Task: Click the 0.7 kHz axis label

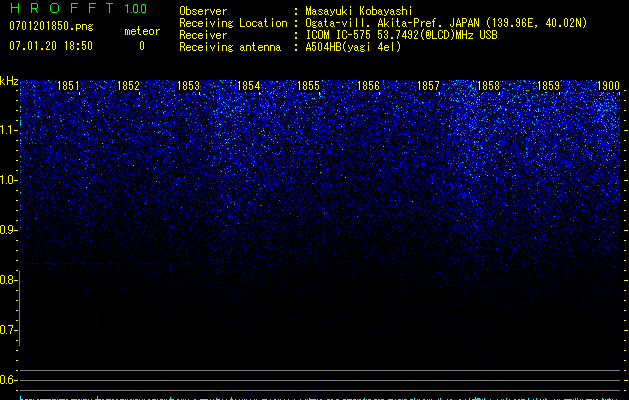Action: tap(9, 330)
